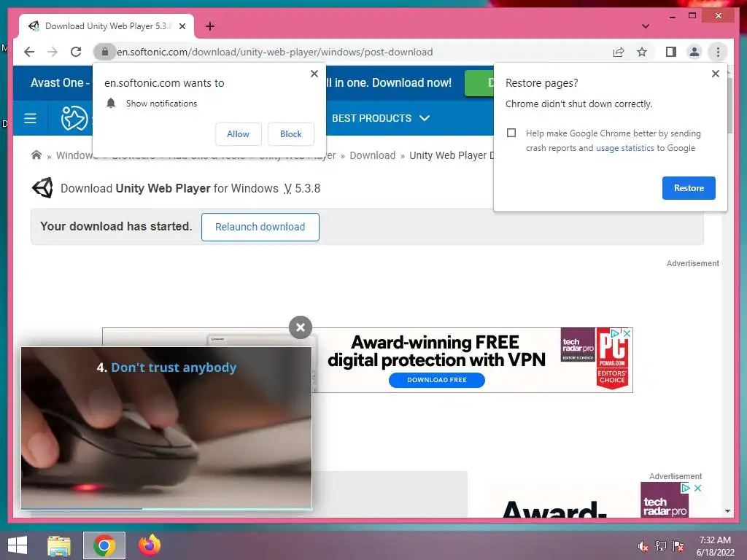
Task: Click the scrollbar down arrow
Action: (727, 511)
